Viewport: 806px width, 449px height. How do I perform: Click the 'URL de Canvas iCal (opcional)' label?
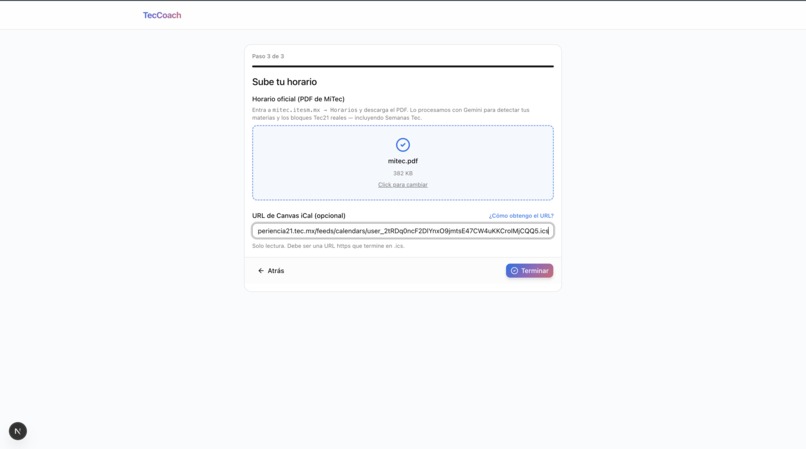point(299,215)
